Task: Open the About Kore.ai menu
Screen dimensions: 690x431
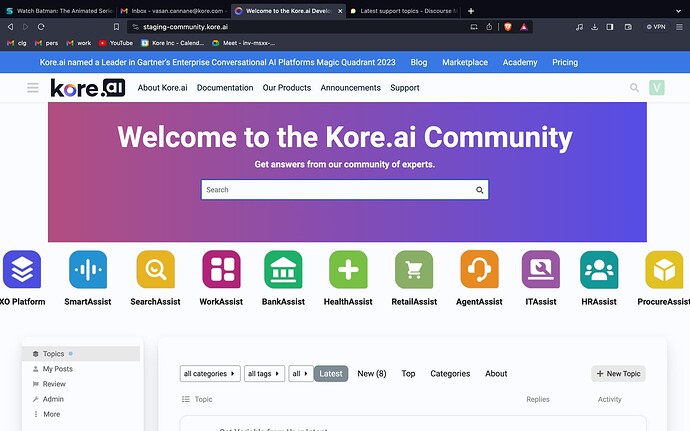Action: click(162, 88)
